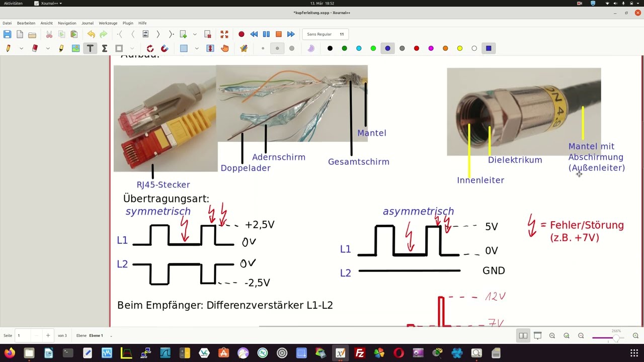
Task: Select the Vertical Space tool
Action: pos(210,48)
